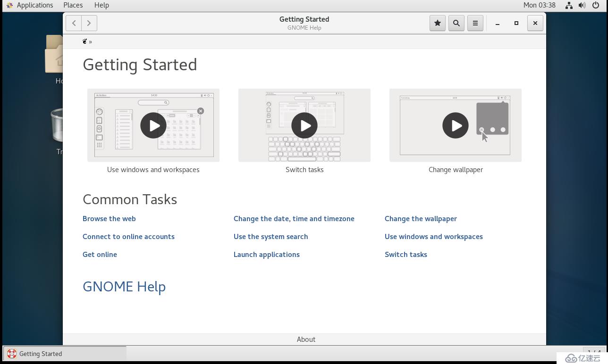This screenshot has width=608, height=364.
Task: Click the power icon in the top bar
Action: click(596, 5)
